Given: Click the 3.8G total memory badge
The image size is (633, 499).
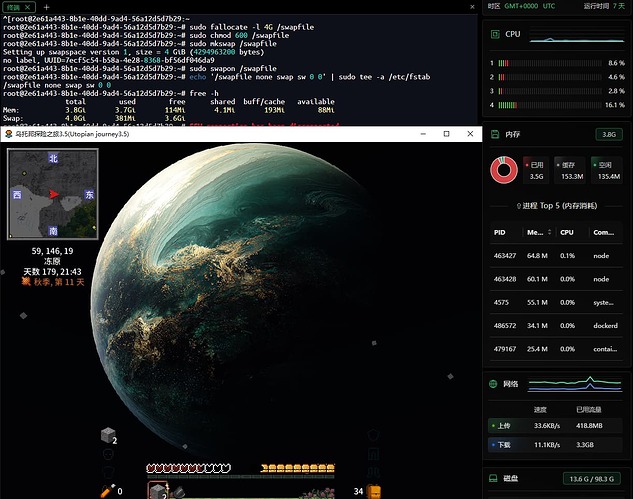Looking at the screenshot, I should coord(609,134).
